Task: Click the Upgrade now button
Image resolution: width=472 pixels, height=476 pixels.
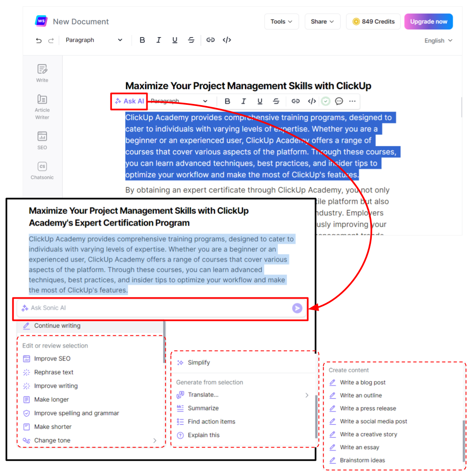Action: [x=428, y=21]
